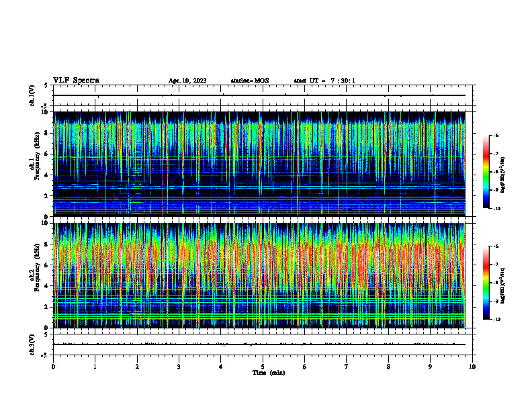Click the time axis tick label "9"
The image size is (532, 411).
(x=430, y=367)
